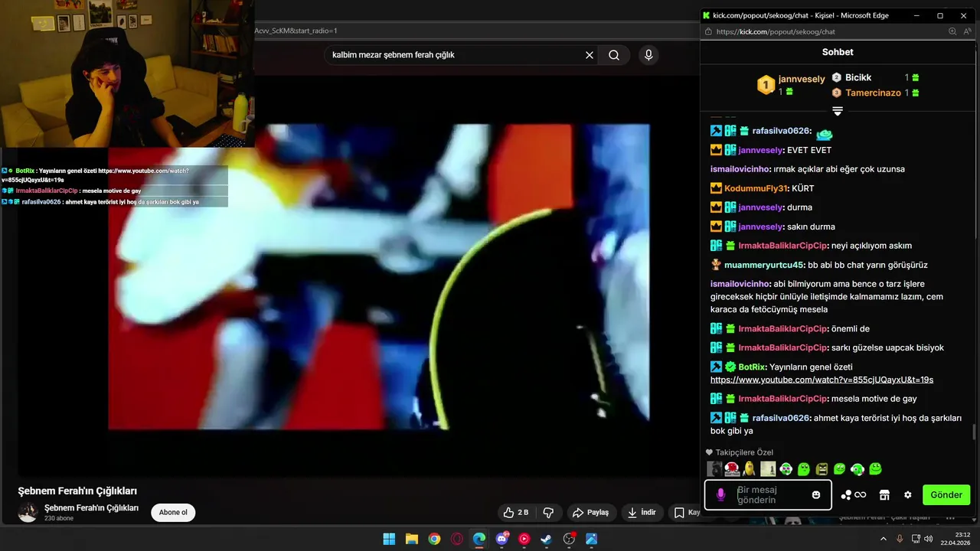Show hidden system tray icons chevron
980x551 pixels.
[x=884, y=539]
